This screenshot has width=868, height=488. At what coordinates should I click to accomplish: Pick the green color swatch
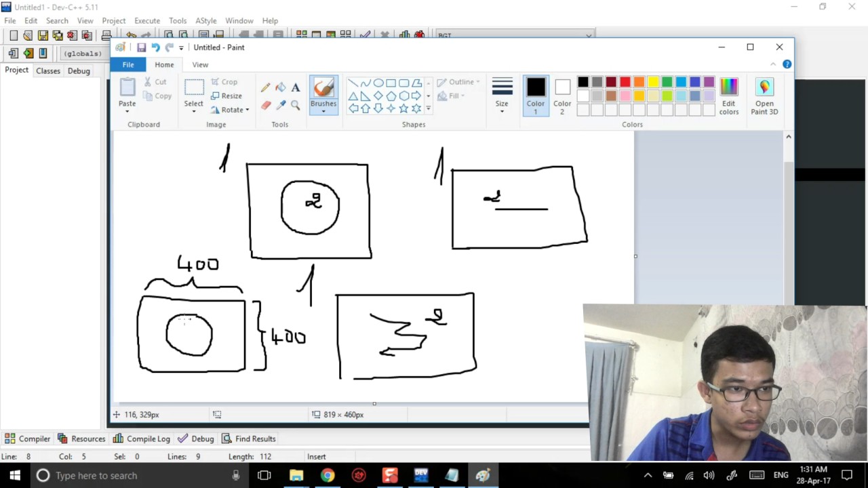667,82
